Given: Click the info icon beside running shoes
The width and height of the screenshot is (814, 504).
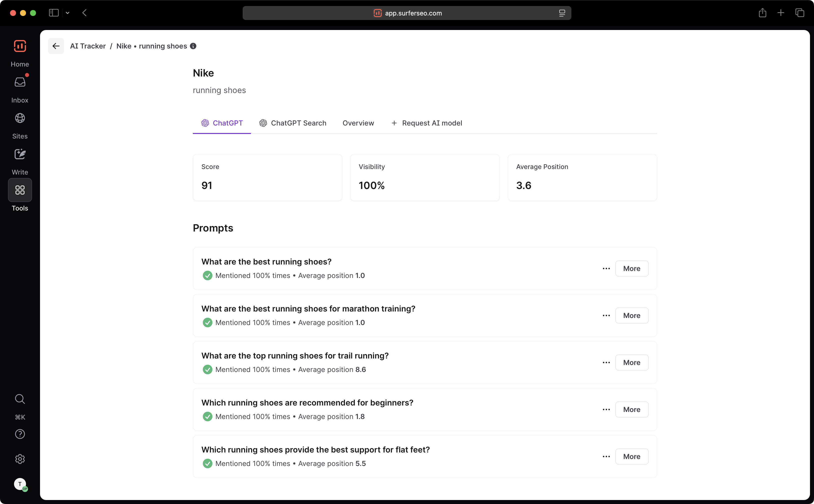Looking at the screenshot, I should [193, 46].
